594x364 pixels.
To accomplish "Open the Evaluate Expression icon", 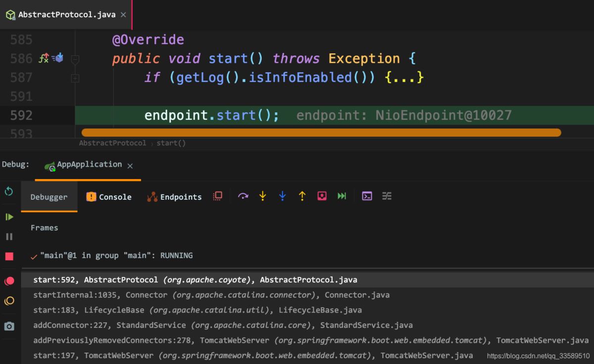I will pyautogui.click(x=367, y=196).
